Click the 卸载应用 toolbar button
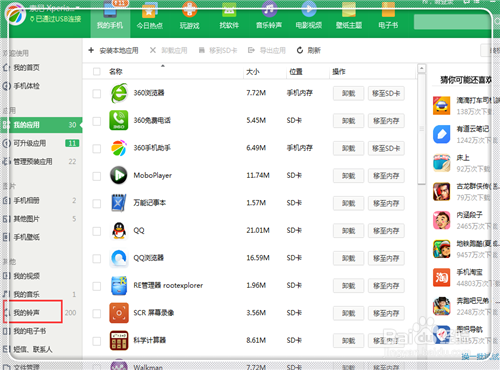This screenshot has height=370, width=500. [x=168, y=50]
